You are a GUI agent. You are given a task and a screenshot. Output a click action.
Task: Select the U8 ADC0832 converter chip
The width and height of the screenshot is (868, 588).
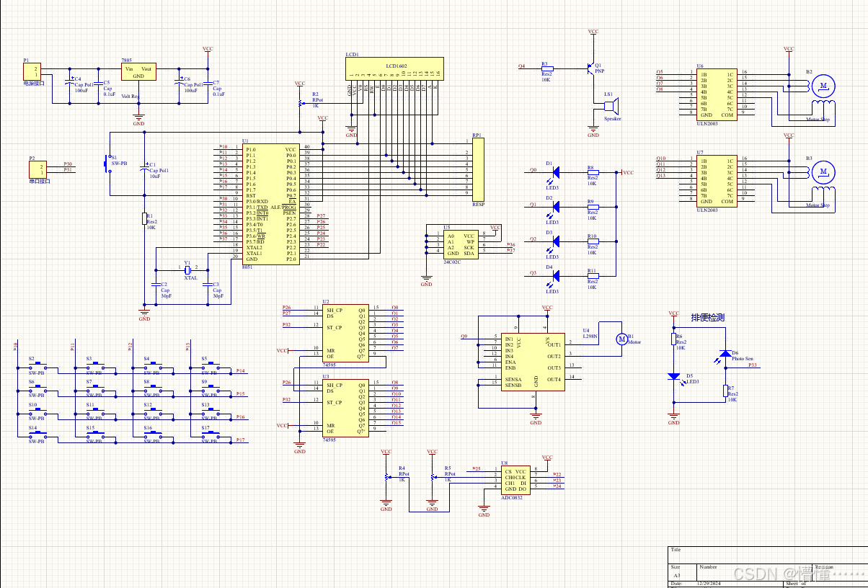[x=515, y=480]
